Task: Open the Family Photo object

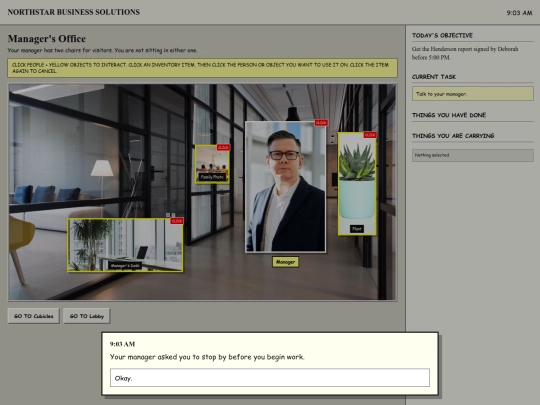Action: click(212, 164)
